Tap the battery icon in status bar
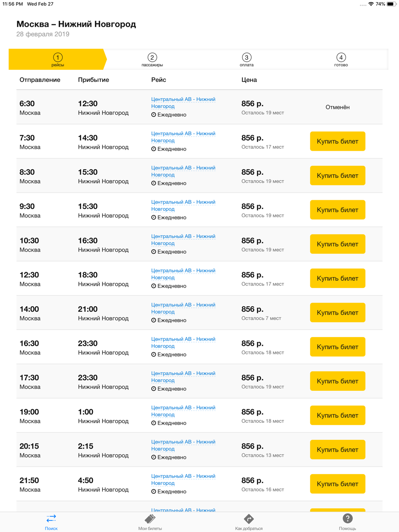Screen dimensions: 399x532 (391, 4)
